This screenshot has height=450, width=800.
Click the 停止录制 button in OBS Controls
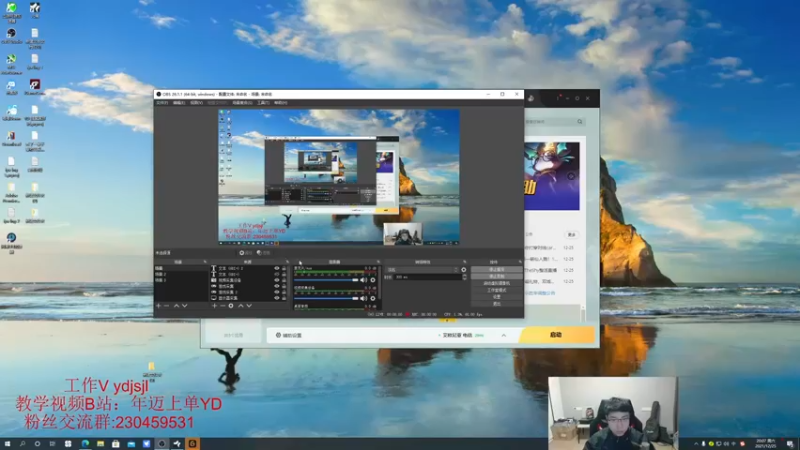(496, 276)
